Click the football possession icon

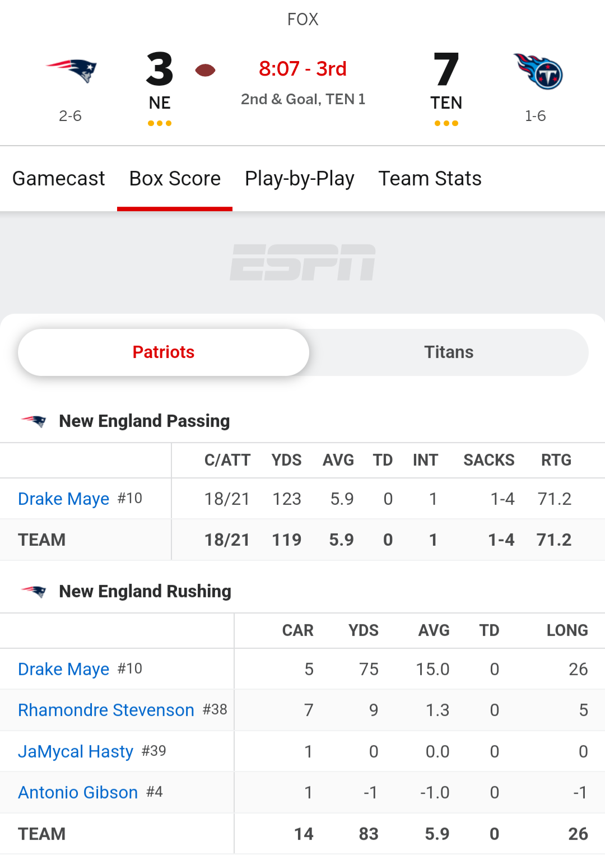[x=205, y=70]
